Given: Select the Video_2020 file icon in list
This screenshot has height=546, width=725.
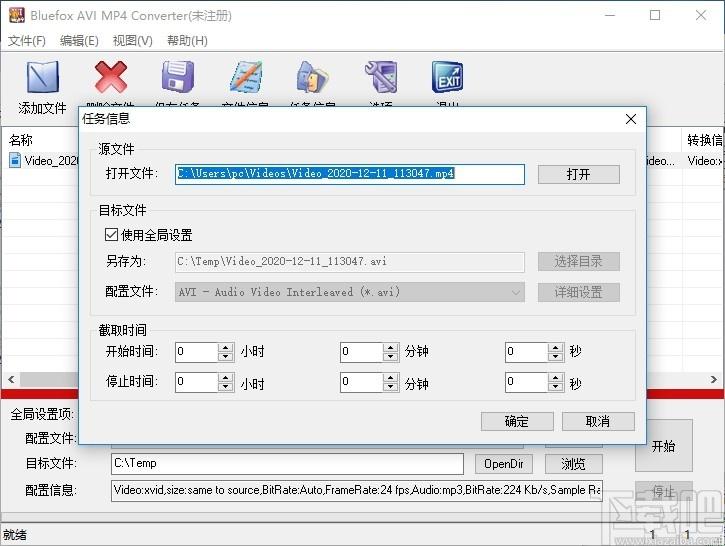Looking at the screenshot, I should (16, 160).
